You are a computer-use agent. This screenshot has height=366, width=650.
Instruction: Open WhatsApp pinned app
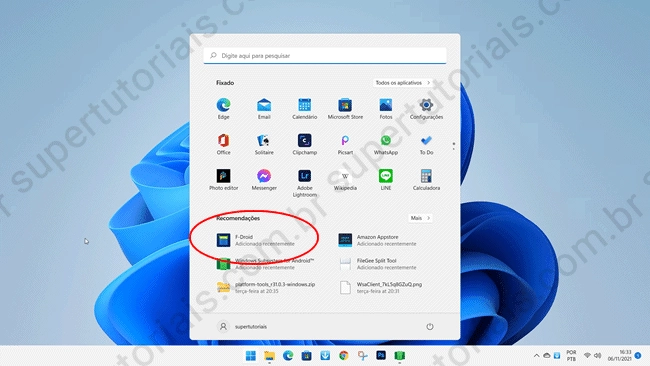pyautogui.click(x=386, y=144)
